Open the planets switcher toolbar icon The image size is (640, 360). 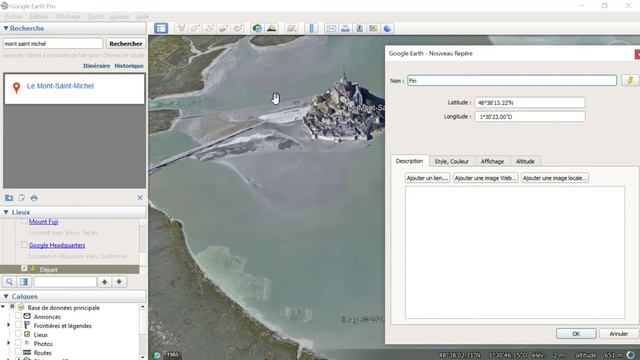[291, 28]
